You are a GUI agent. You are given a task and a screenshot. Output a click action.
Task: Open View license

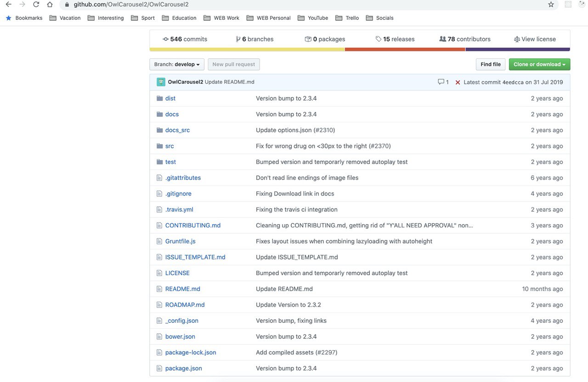pos(535,39)
